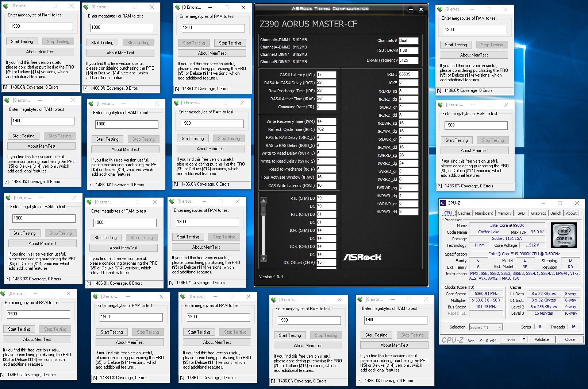Click the Validate button in CPU-Z
The image size is (588, 389).
point(542,339)
